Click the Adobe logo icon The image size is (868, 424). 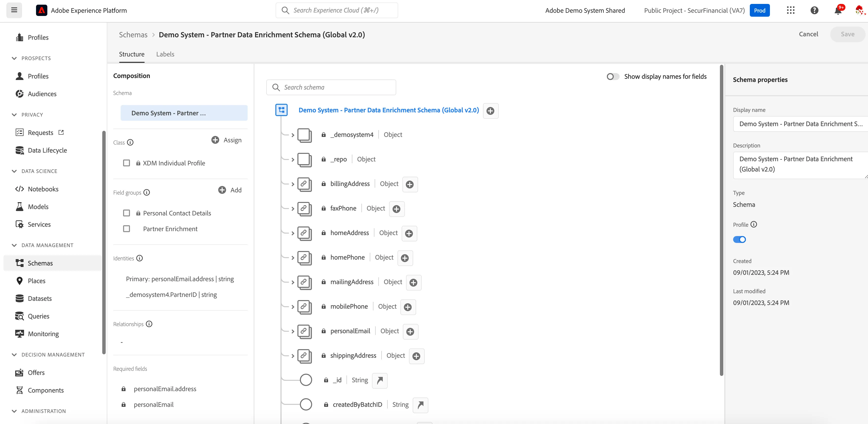click(x=41, y=11)
